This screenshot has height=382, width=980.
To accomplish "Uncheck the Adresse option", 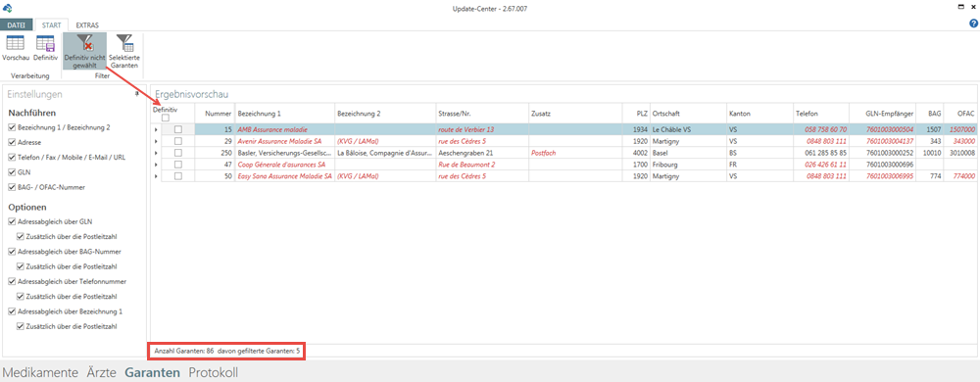I will 12,142.
